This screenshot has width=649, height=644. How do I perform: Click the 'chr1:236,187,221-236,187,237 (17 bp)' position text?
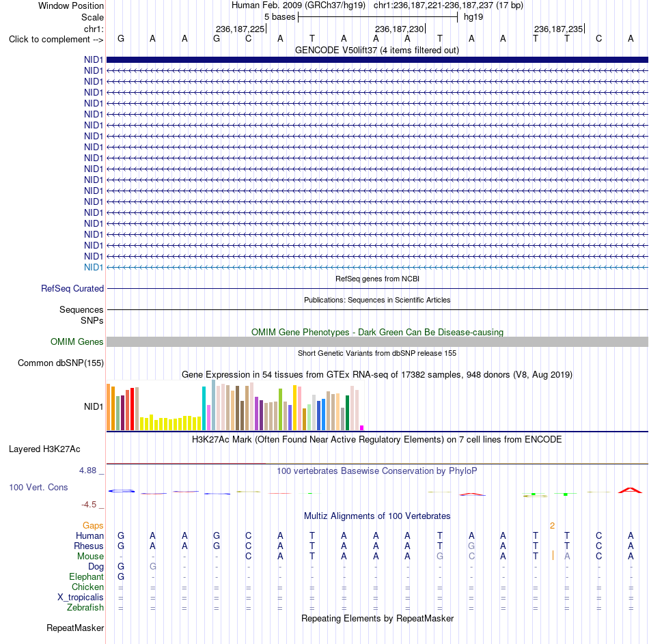coord(448,5)
